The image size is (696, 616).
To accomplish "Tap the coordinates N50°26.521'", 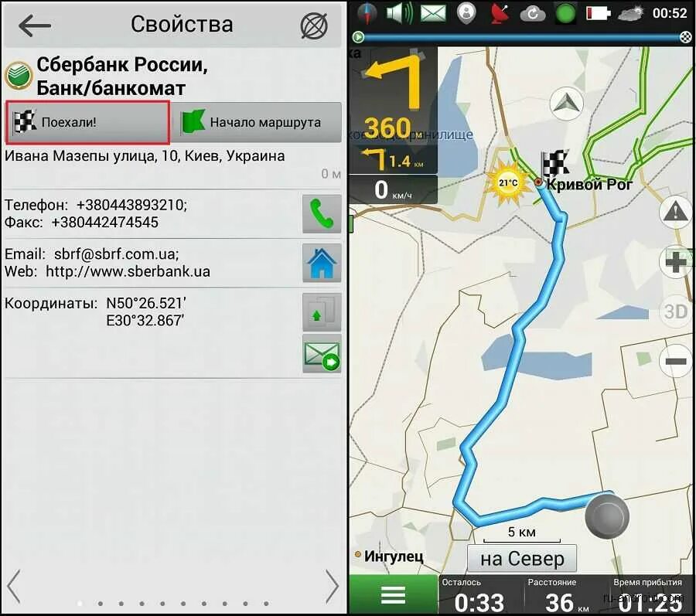I will 145,303.
